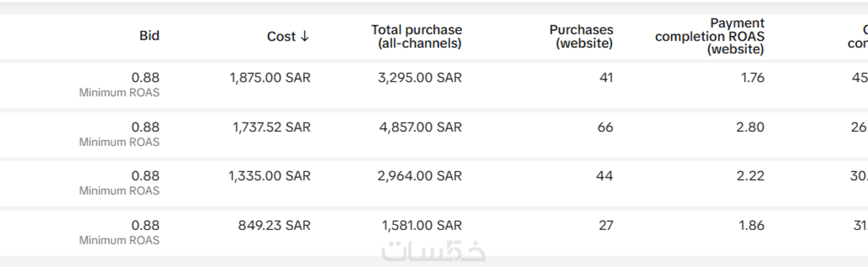Select the 1,737.52 SAR cost value

[272, 127]
